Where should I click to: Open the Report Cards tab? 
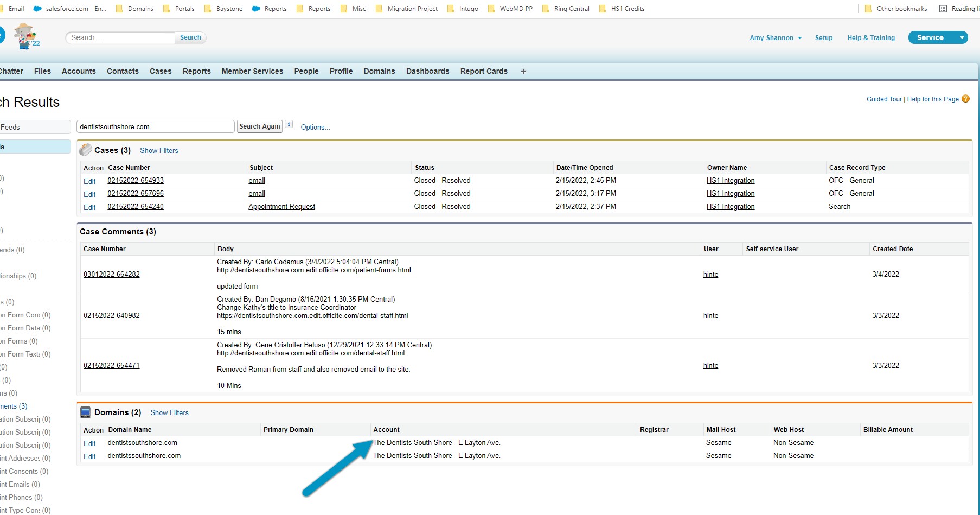click(x=484, y=71)
